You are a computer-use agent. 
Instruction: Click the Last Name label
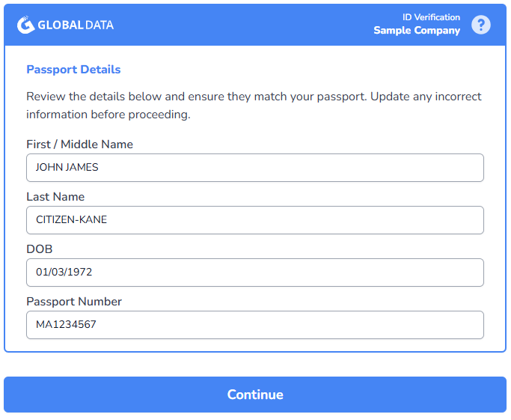coord(55,197)
